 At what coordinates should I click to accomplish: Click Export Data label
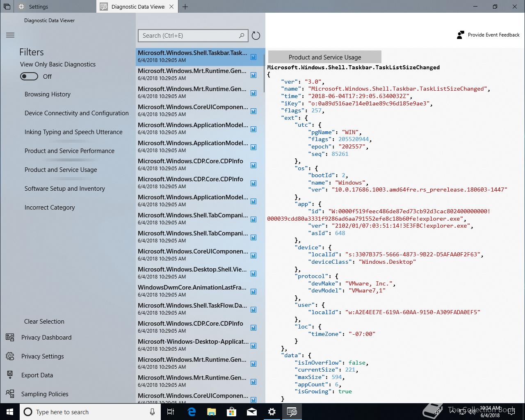(x=37, y=375)
